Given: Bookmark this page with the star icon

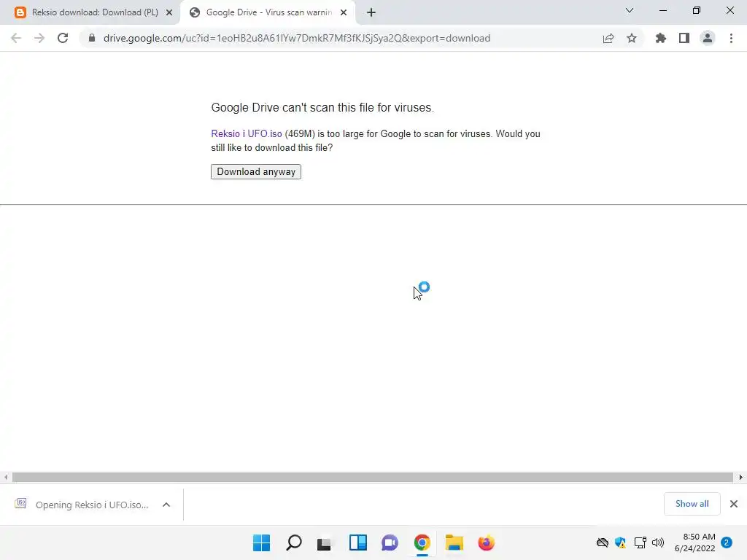Looking at the screenshot, I should (632, 38).
